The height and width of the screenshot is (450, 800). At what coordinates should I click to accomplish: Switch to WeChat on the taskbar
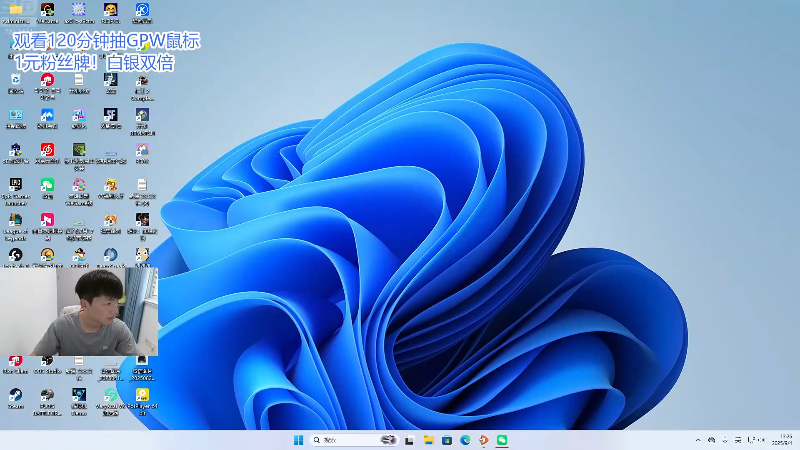502,440
